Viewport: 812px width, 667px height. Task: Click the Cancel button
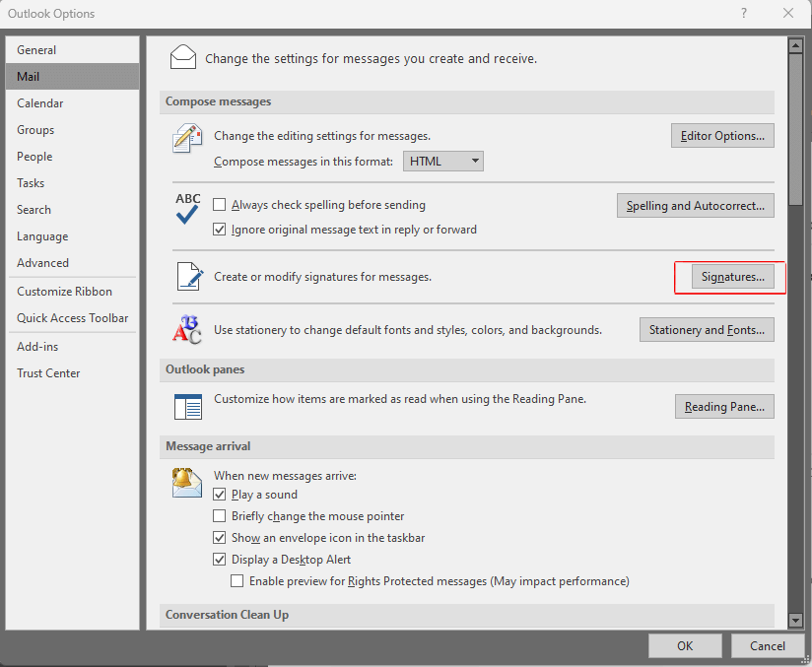768,645
